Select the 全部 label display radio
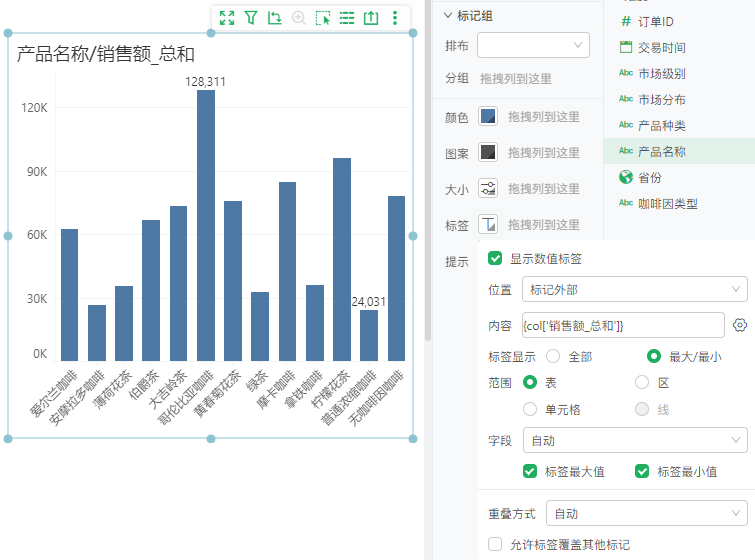 (x=553, y=356)
